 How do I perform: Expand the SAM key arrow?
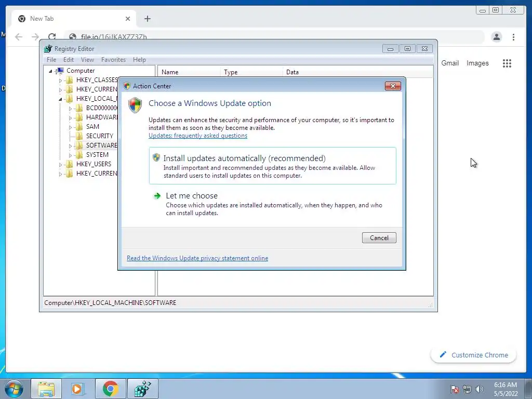(x=70, y=127)
